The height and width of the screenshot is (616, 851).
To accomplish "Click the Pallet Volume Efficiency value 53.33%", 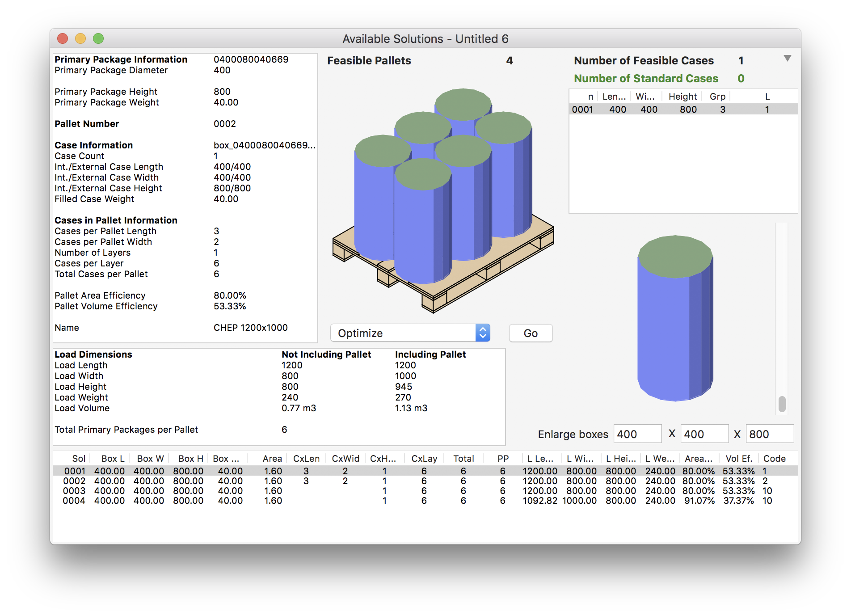I will [230, 306].
